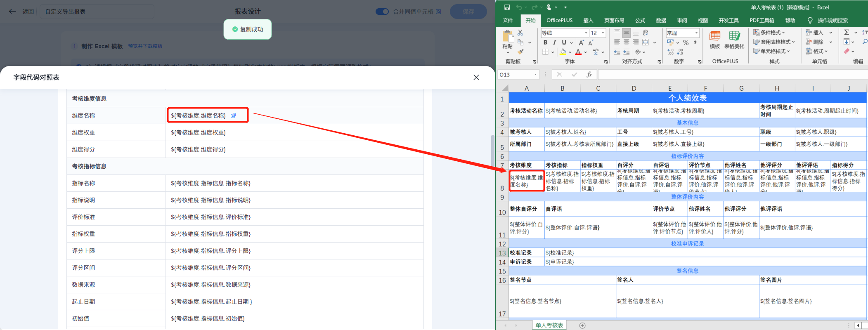Open the Name Box dropdown arrow
Screen dimensions: 868x330
[536, 75]
